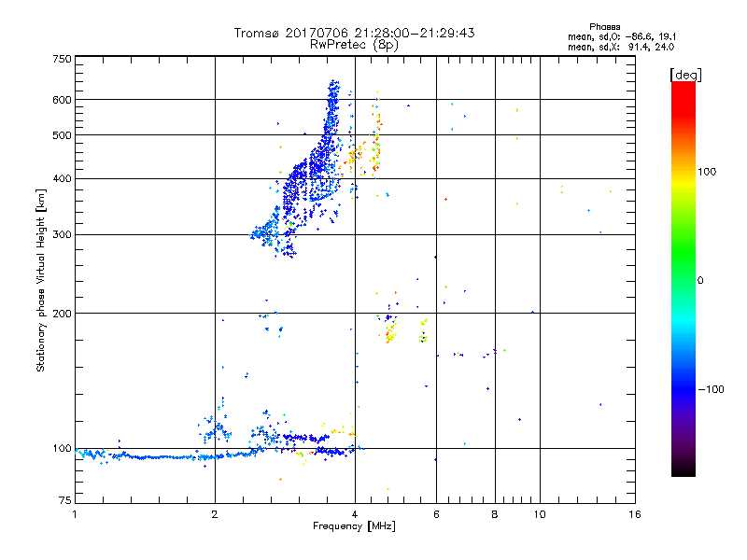Viewport: 747px width, 560px height.
Task: Click the y-axis tick label '750'
Action: [x=62, y=59]
